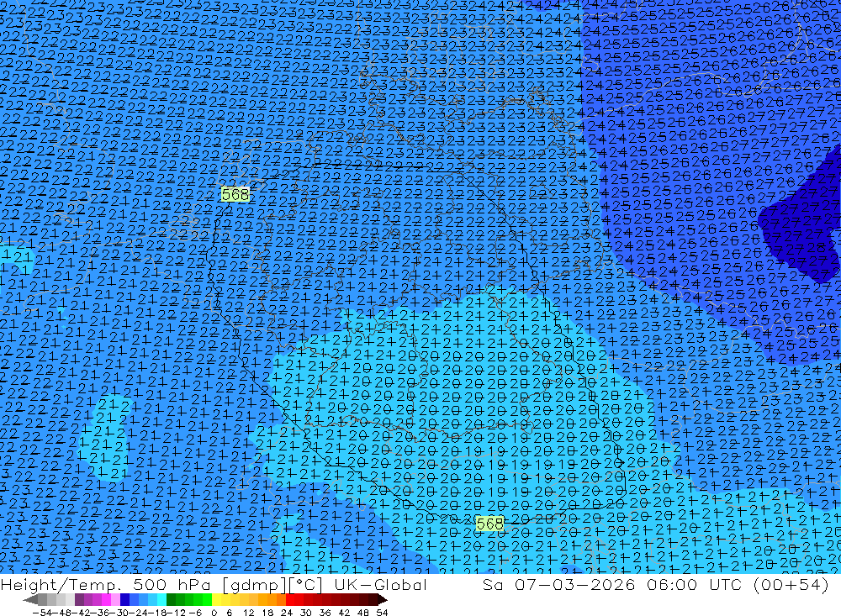Click the dark purple swatch in legend
Image resolution: width=841 pixels, height=616 pixels.
click(x=79, y=600)
